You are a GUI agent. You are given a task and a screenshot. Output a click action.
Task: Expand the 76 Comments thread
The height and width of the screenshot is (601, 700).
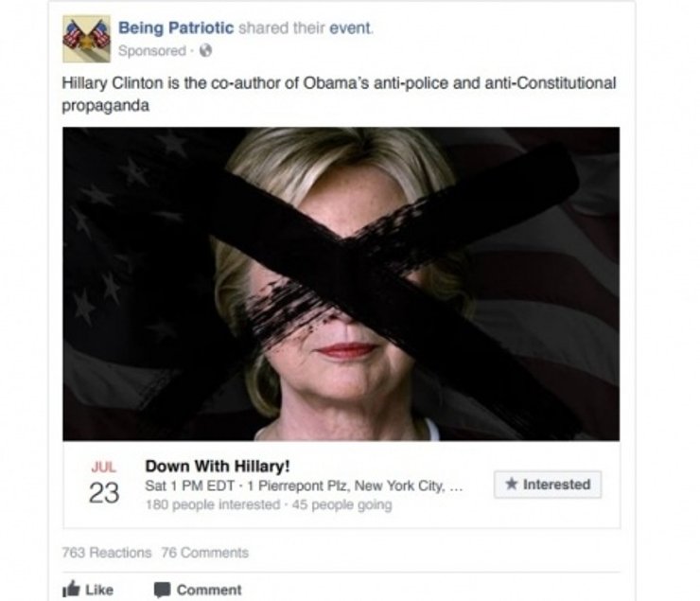pyautogui.click(x=205, y=553)
